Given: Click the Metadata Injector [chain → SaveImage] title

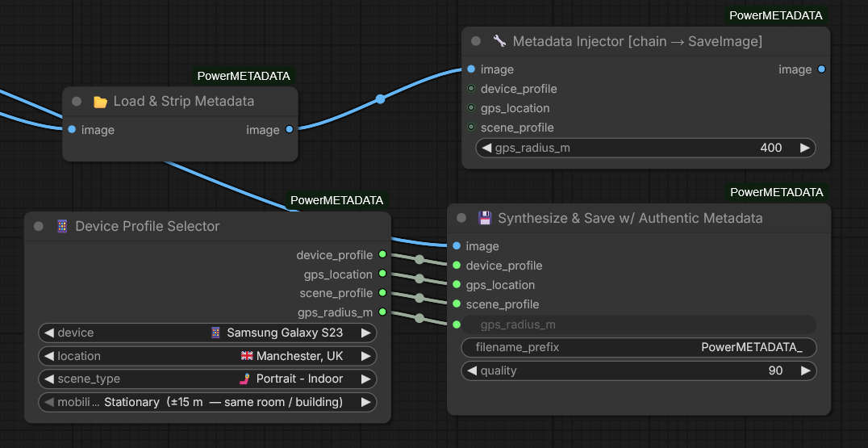Looking at the screenshot, I should point(638,41).
